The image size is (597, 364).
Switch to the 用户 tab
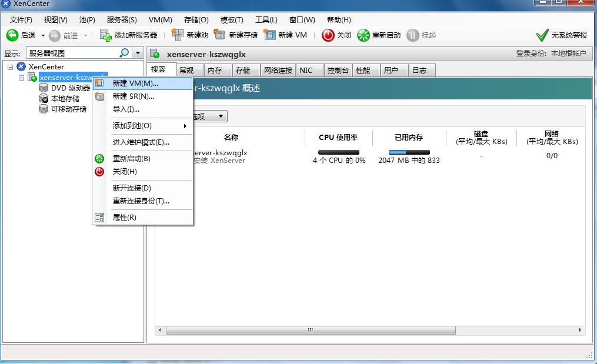(395, 70)
